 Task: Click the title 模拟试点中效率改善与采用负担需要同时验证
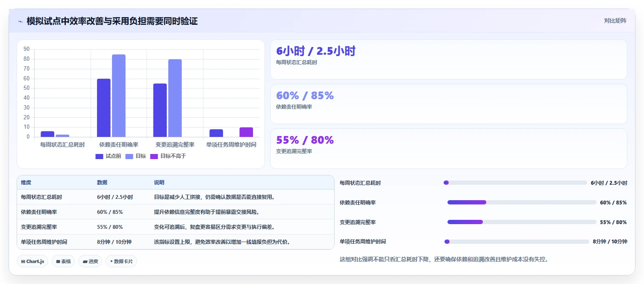[112, 21]
